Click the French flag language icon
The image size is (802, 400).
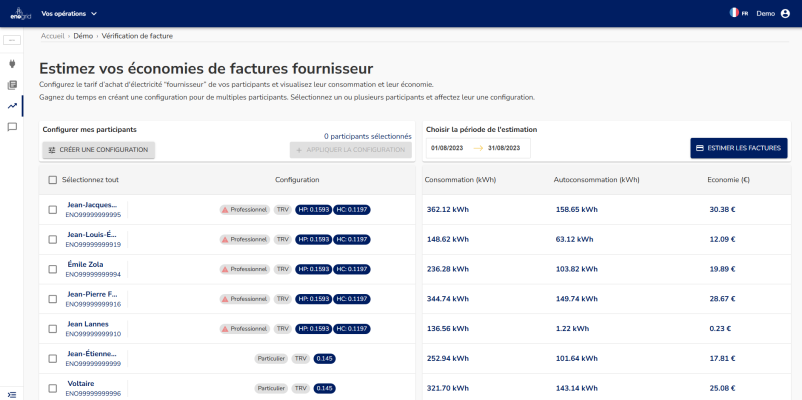[x=735, y=13]
